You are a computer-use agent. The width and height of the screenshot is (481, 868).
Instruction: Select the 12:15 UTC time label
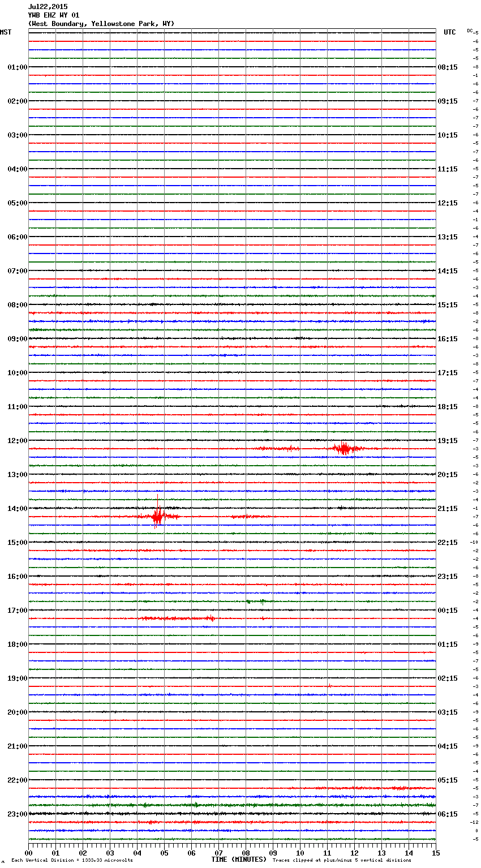pyautogui.click(x=448, y=203)
